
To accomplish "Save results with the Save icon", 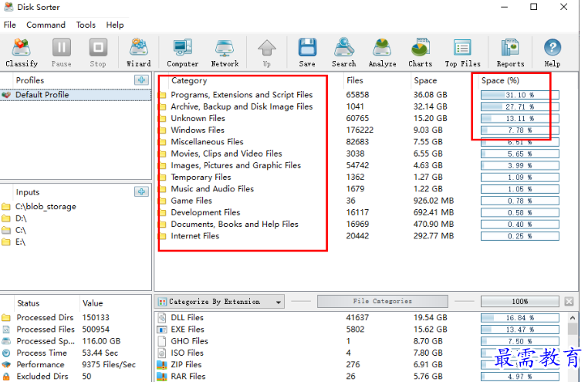I will 307,52.
